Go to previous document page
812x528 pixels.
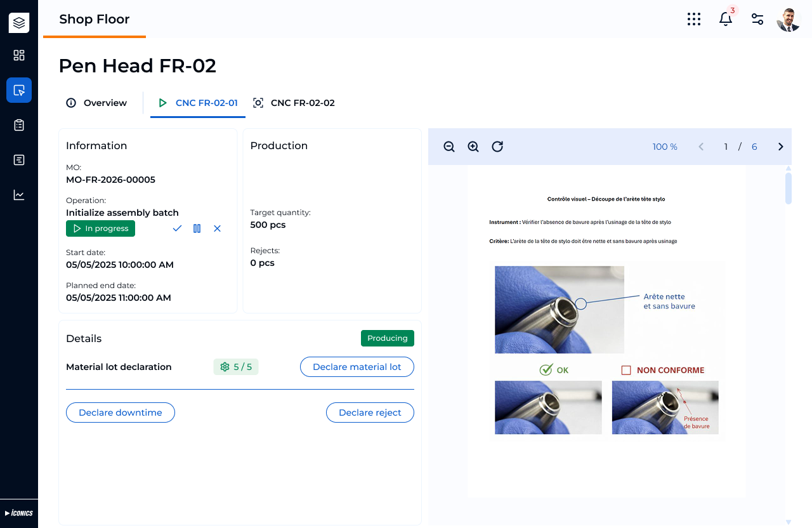pyautogui.click(x=701, y=147)
